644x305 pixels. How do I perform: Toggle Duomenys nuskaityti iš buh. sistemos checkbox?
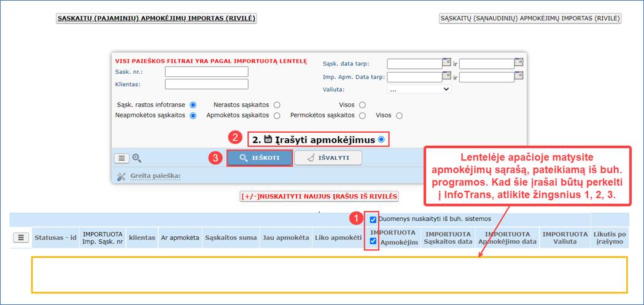(x=373, y=220)
